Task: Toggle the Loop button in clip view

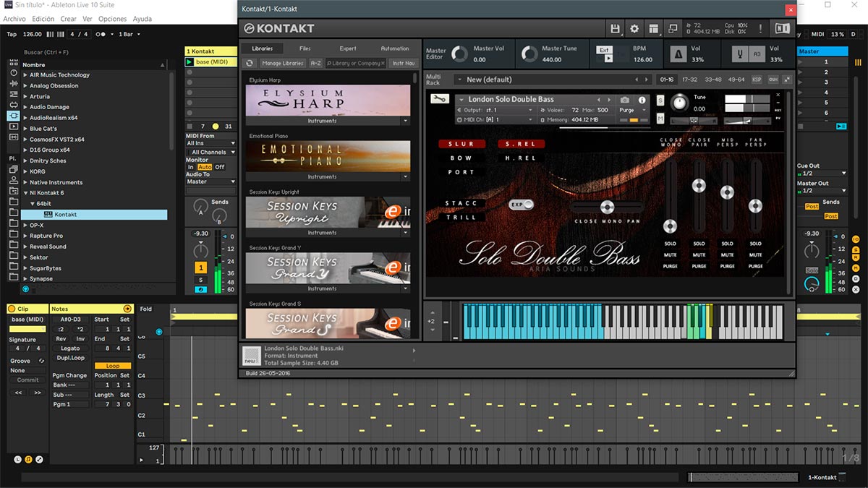Action: tap(113, 366)
